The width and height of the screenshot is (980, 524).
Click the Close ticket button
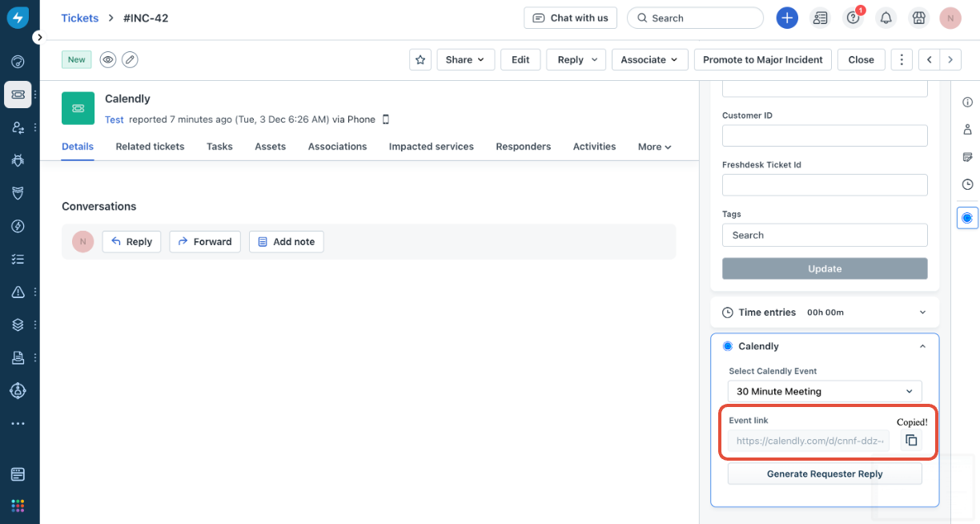[x=862, y=59]
